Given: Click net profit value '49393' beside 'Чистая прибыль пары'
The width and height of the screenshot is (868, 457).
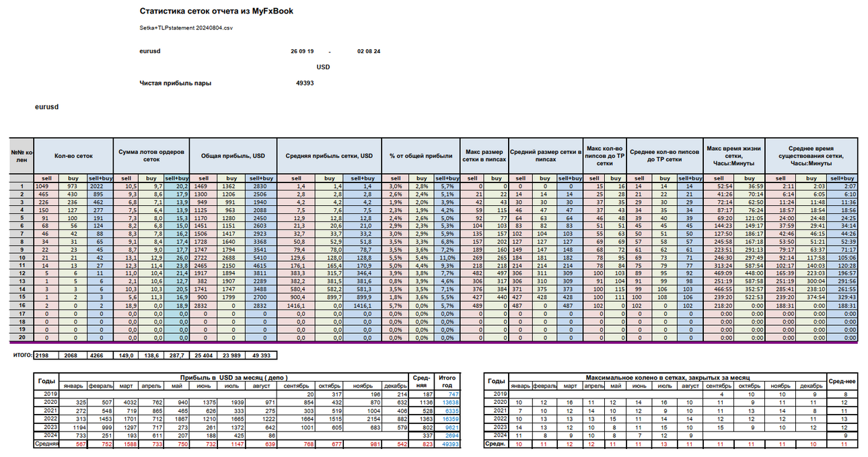Looking at the screenshot, I should point(305,83).
